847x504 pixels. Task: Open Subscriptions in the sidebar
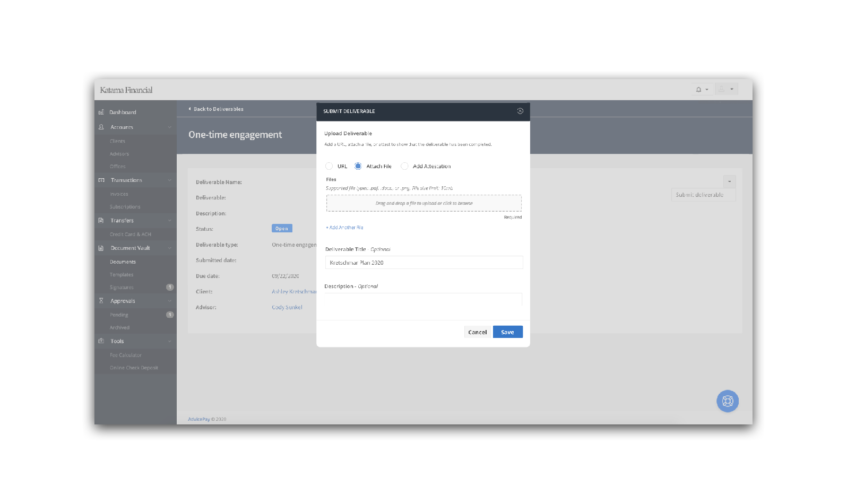tap(125, 207)
